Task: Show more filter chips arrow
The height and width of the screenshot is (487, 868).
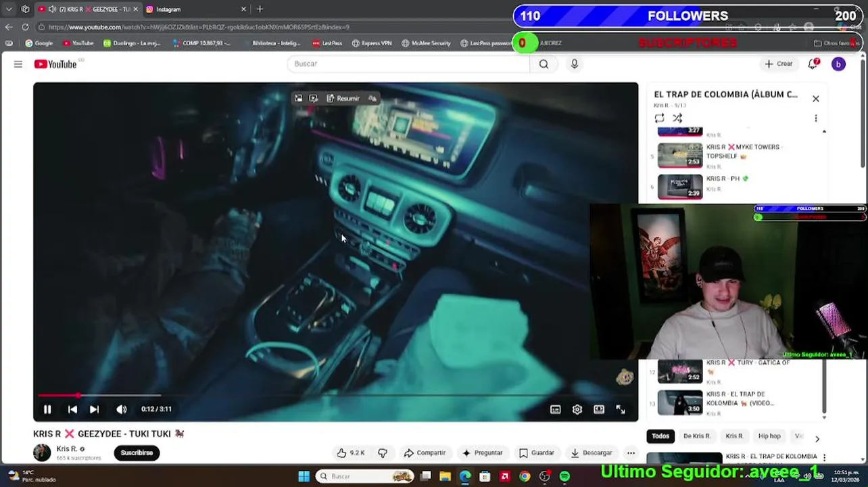Action: [x=817, y=438]
